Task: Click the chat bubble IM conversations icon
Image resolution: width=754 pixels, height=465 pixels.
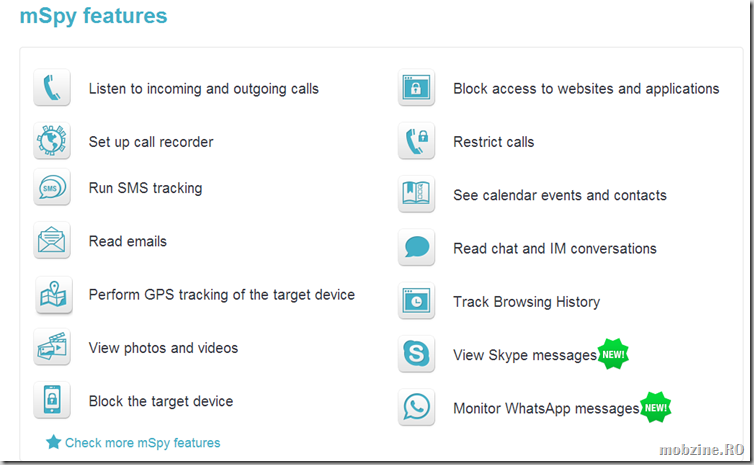Action: pos(416,248)
